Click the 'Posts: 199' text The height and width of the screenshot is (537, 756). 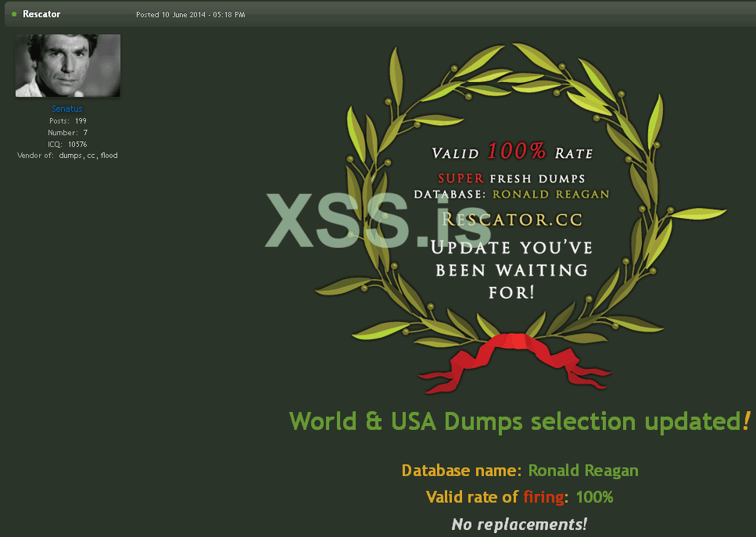click(x=67, y=120)
